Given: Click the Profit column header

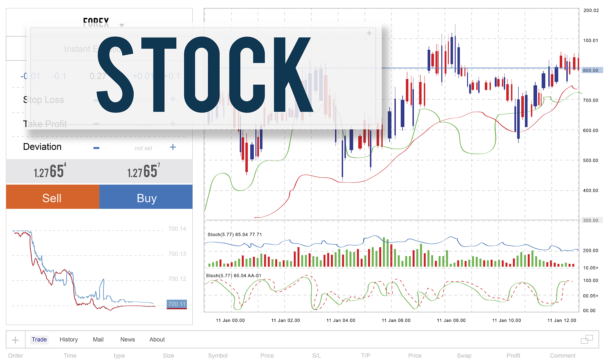Looking at the screenshot, I should (x=513, y=355).
